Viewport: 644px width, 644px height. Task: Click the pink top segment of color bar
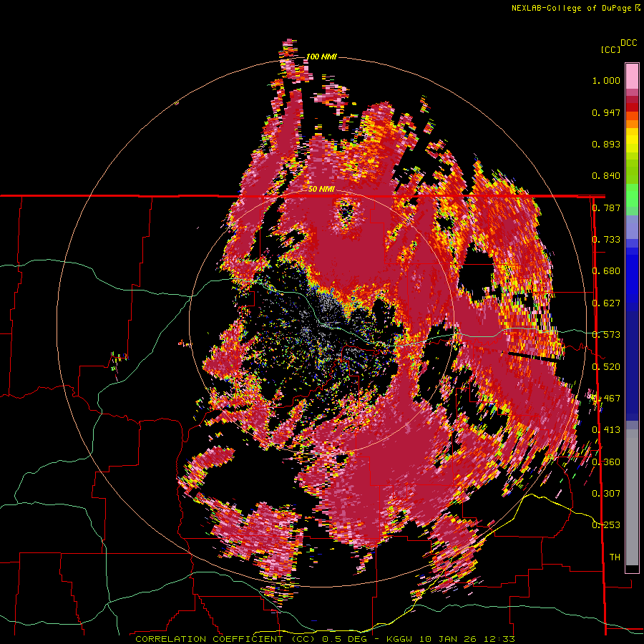(632, 76)
